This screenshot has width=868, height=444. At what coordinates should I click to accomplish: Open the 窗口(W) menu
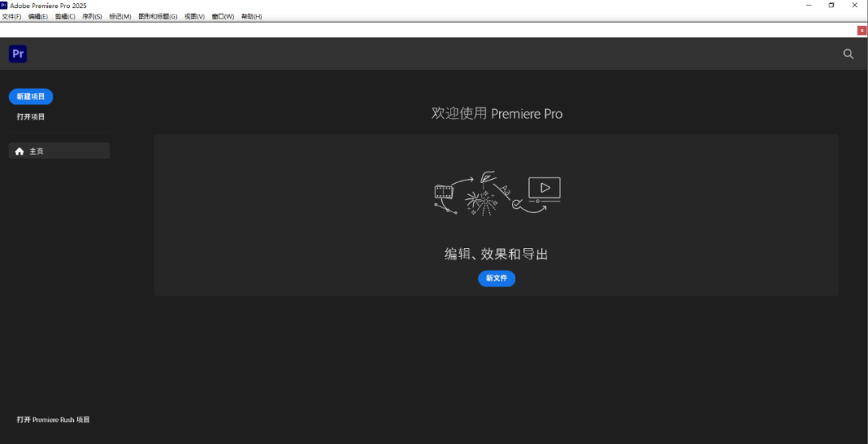[223, 17]
